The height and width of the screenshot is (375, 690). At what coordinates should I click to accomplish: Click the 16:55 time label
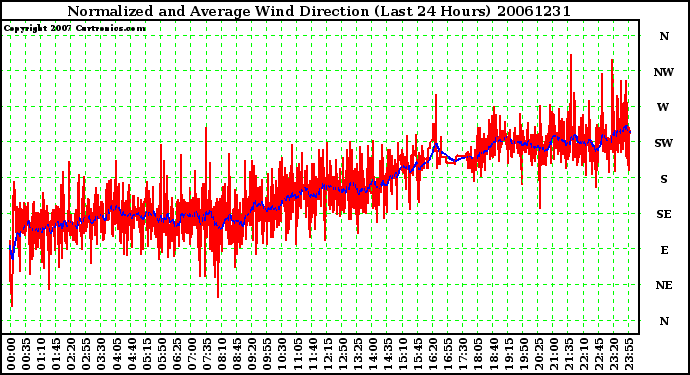pos(448,354)
